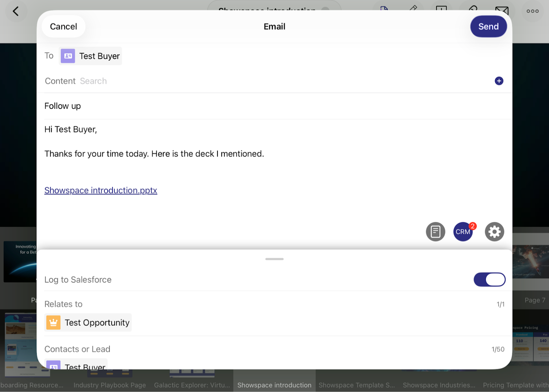Switch to the Showspace Template thumbnail tab

[356, 385]
